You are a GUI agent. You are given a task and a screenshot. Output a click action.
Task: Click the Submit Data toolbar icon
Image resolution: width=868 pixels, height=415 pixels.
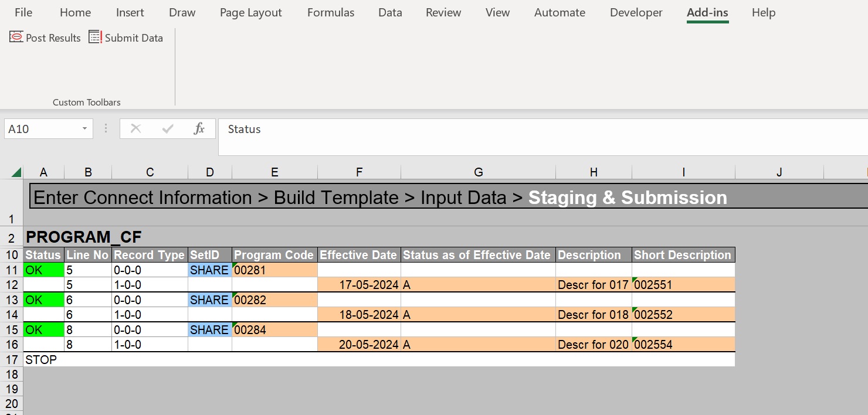[x=95, y=38]
